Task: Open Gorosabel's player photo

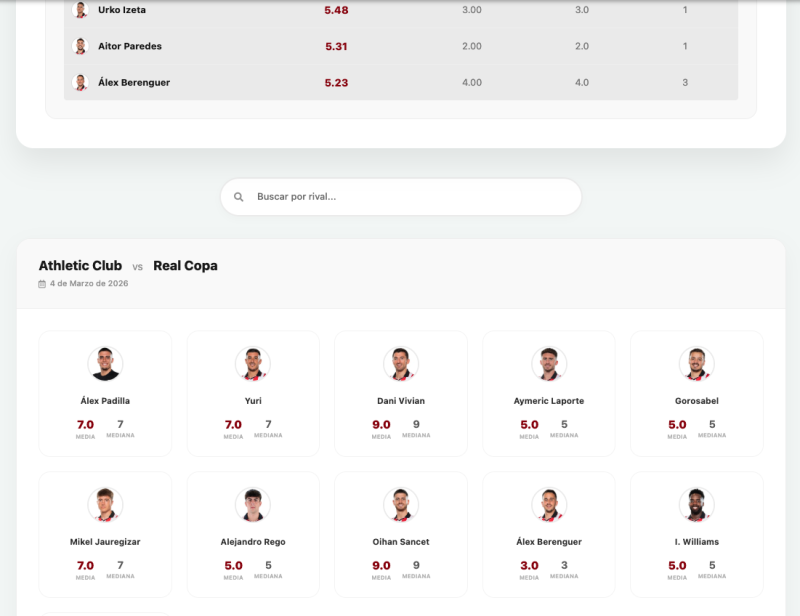Action: pyautogui.click(x=697, y=364)
